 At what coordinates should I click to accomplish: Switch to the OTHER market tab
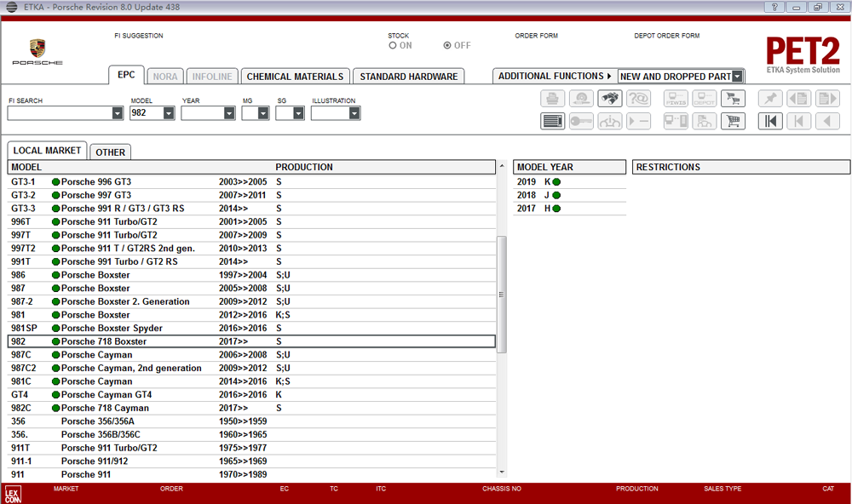click(x=110, y=152)
